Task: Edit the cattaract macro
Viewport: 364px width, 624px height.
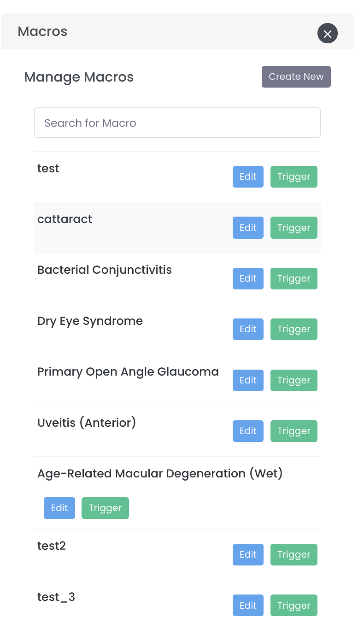Action: click(248, 228)
